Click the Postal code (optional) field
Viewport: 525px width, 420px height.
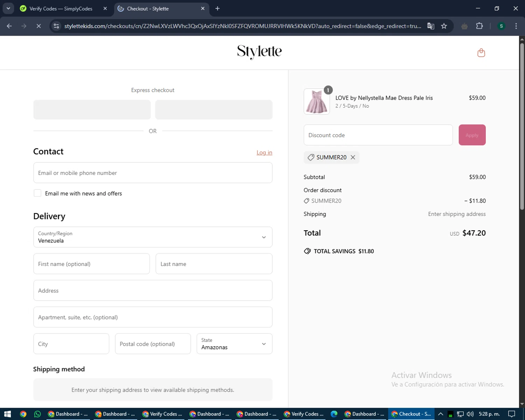point(153,344)
